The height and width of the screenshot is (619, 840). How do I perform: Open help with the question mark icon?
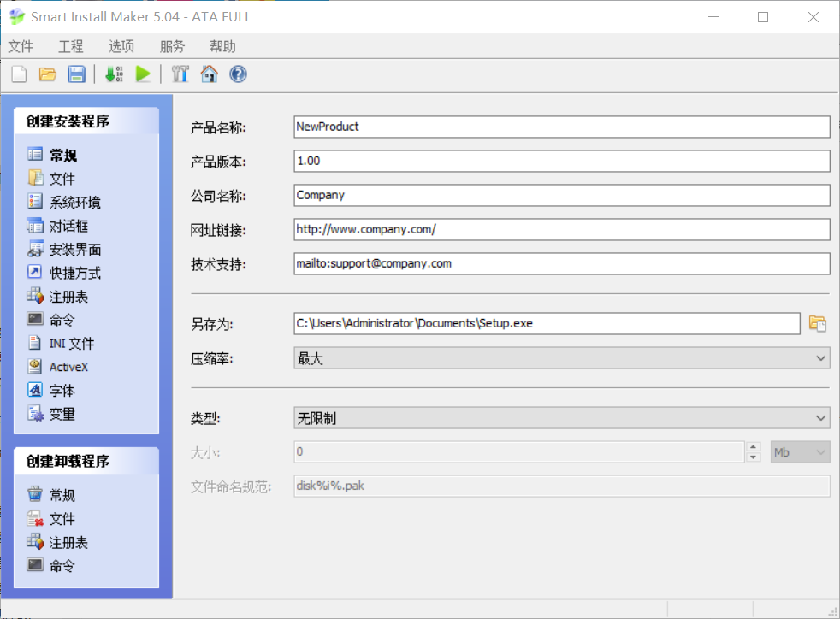[x=238, y=74]
